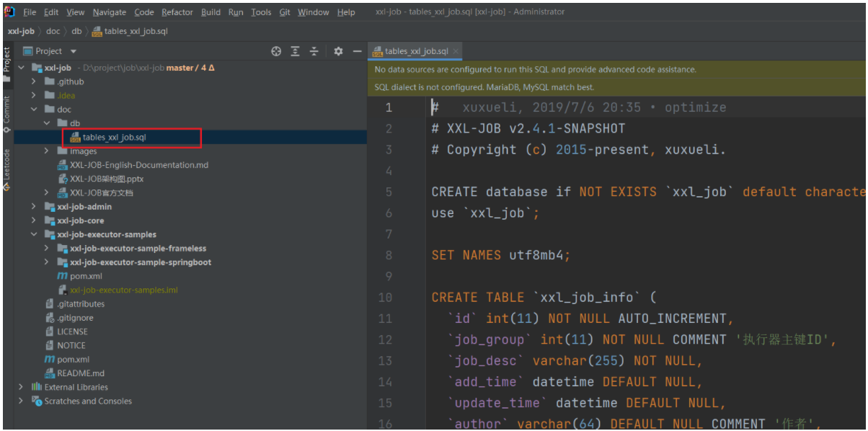Open the Refactor menu
Image resolution: width=868 pixels, height=431 pixels.
pyautogui.click(x=177, y=12)
